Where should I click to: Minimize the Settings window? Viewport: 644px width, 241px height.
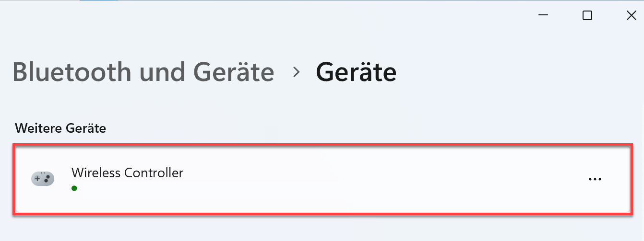543,15
